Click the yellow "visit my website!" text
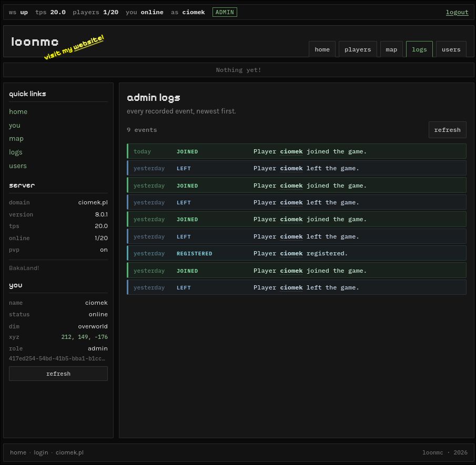476x465 pixels. (74, 47)
